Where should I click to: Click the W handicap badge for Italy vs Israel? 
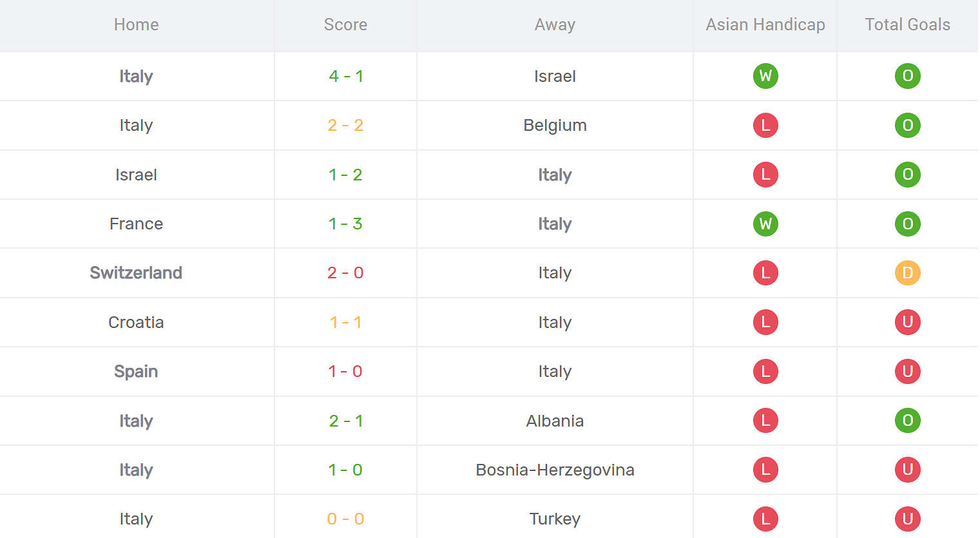tap(765, 76)
